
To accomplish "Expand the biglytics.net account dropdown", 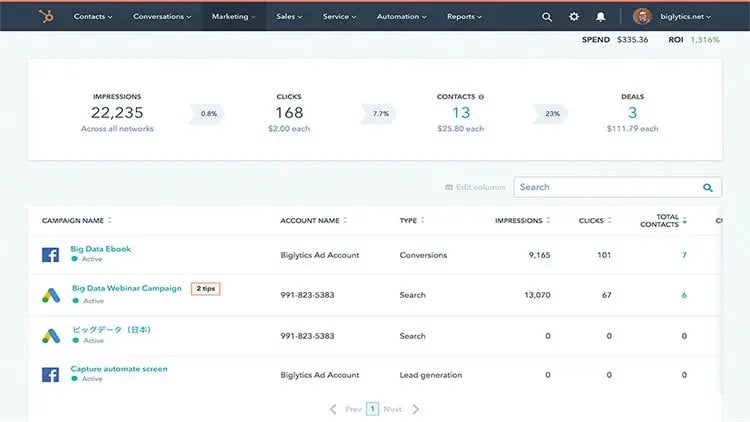I will [x=685, y=17].
